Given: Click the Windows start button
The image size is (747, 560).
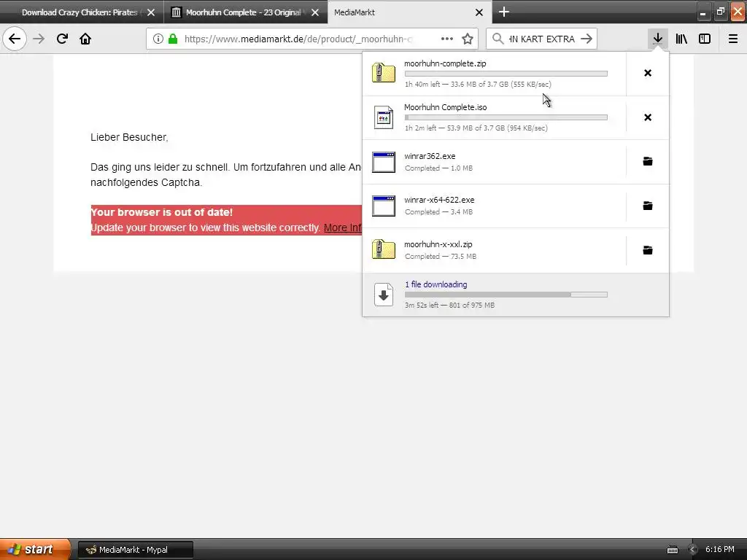Looking at the screenshot, I should point(35,549).
